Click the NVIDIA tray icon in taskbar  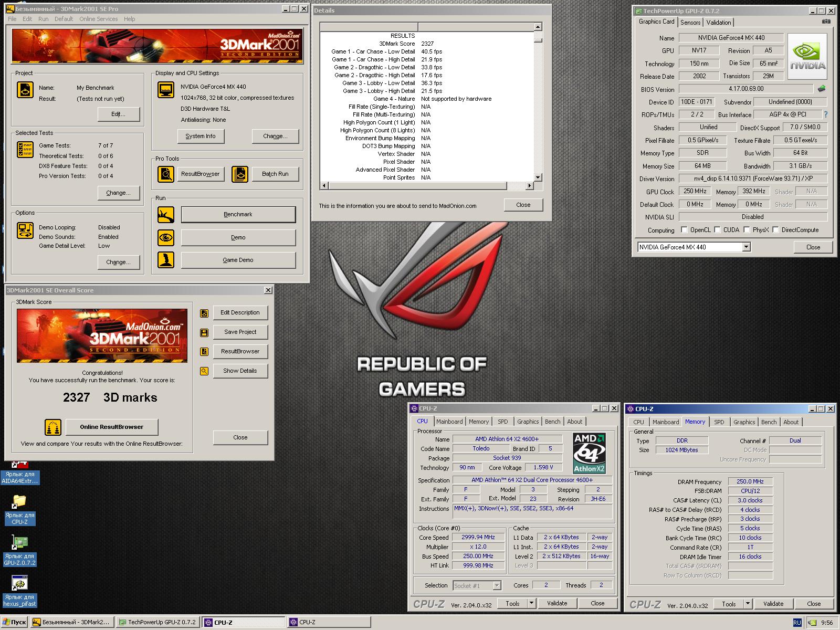tap(812, 623)
